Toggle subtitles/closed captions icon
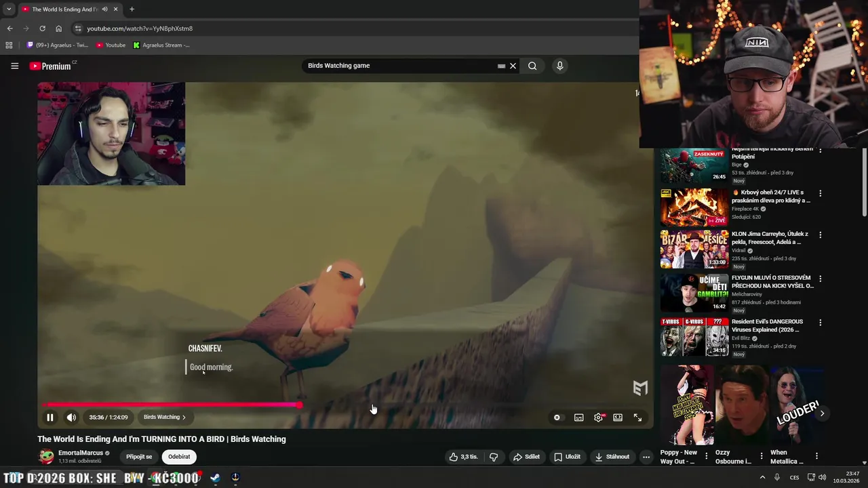The height and width of the screenshot is (488, 868). pos(578,418)
